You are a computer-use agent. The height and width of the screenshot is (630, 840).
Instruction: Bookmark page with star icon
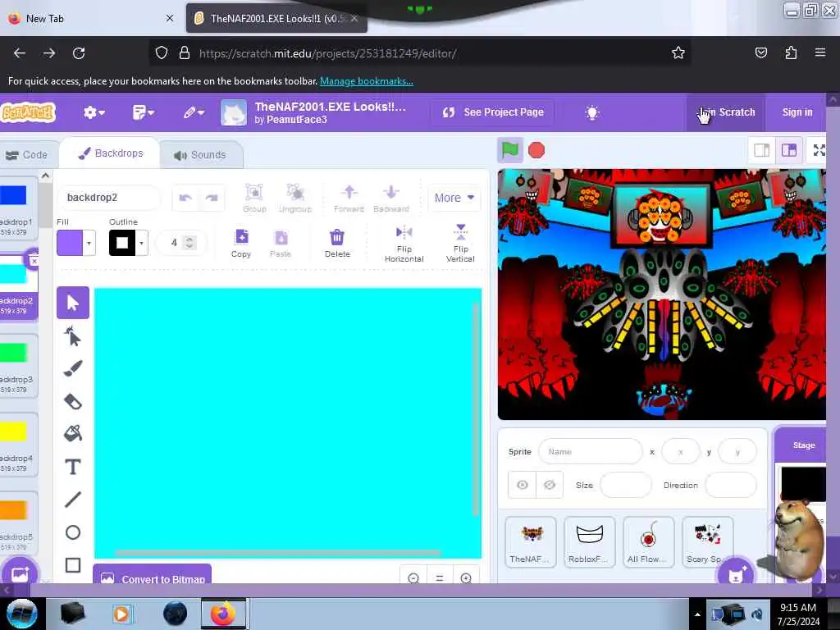pyautogui.click(x=678, y=53)
